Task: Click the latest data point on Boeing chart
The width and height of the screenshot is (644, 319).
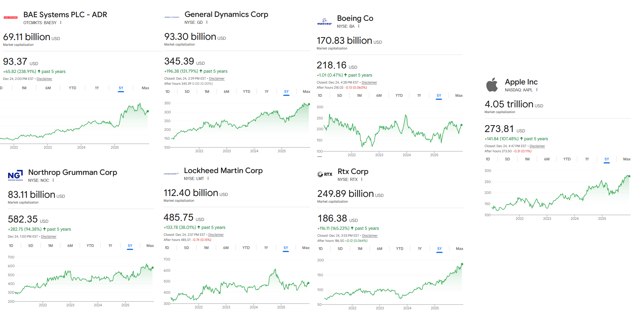Action: click(461, 125)
